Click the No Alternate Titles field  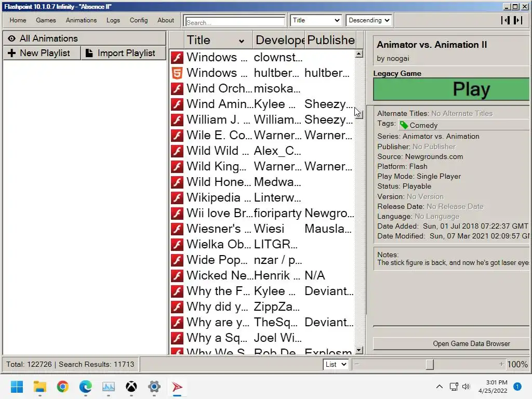pyautogui.click(x=462, y=113)
